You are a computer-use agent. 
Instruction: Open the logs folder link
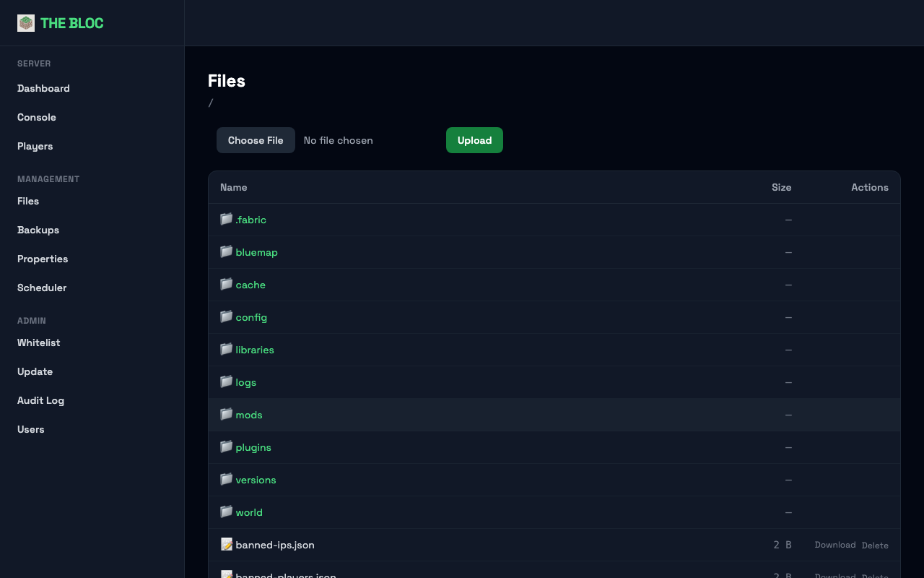(x=245, y=382)
